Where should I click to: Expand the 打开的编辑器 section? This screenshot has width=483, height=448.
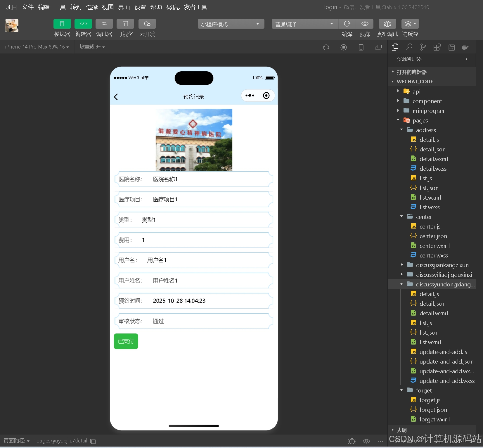coord(432,72)
